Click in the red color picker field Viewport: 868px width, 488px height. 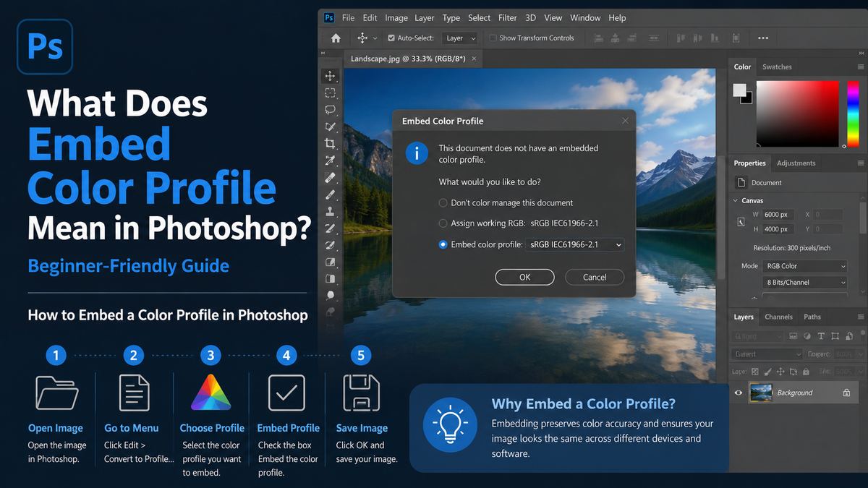coord(797,114)
